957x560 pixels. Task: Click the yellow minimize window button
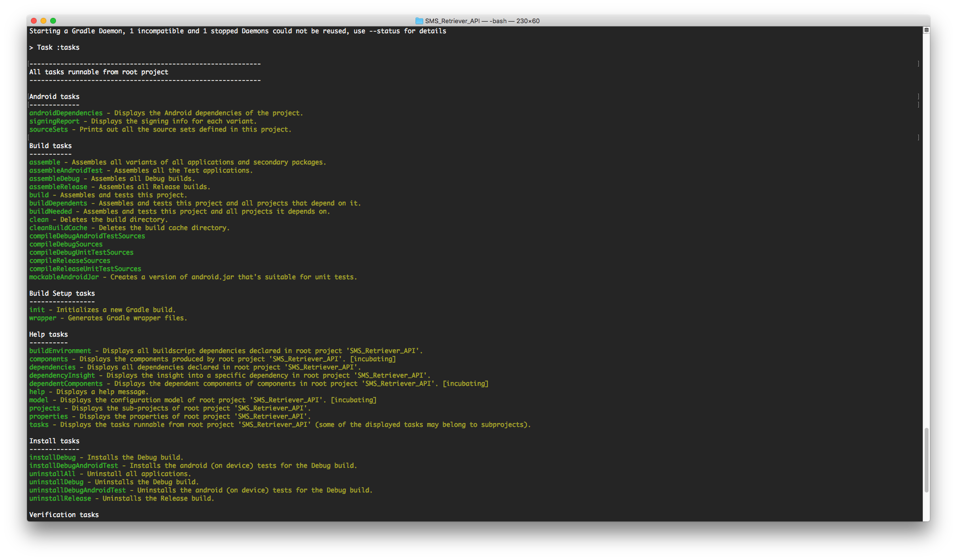[43, 21]
